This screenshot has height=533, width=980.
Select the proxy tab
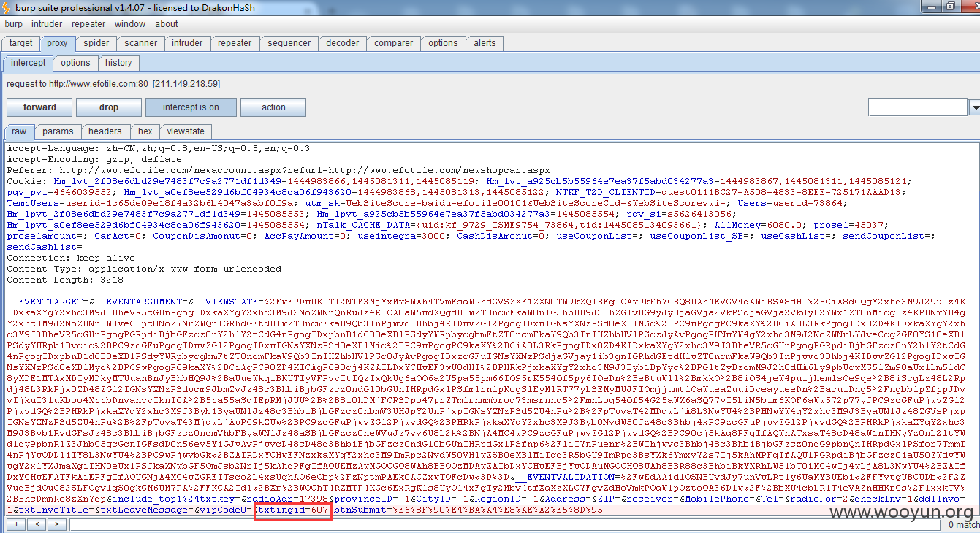[57, 43]
